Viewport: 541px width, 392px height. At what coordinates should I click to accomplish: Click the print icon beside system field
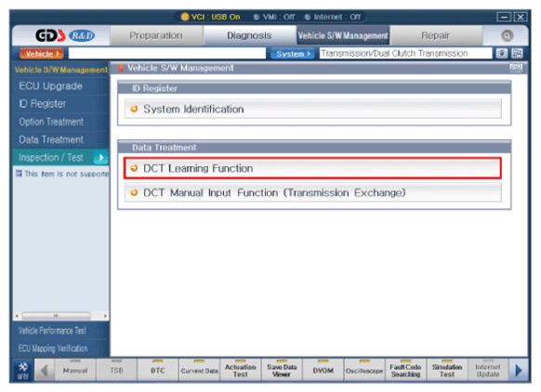517,54
